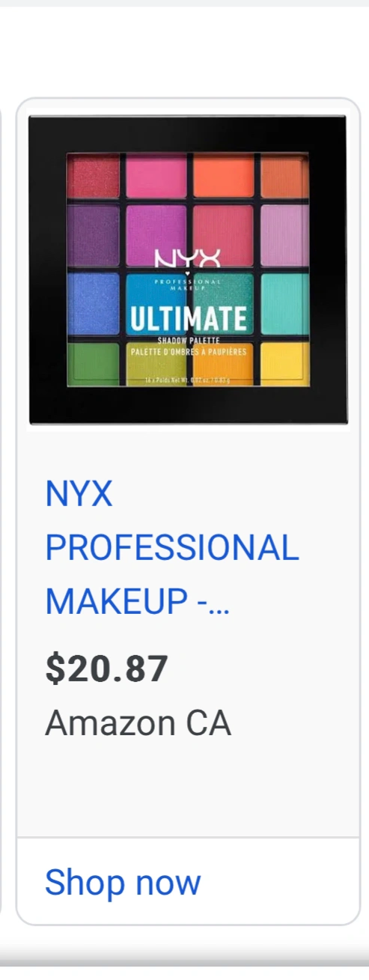Pick the turquoise shade in right column
This screenshot has height=980, width=369.
284,304
